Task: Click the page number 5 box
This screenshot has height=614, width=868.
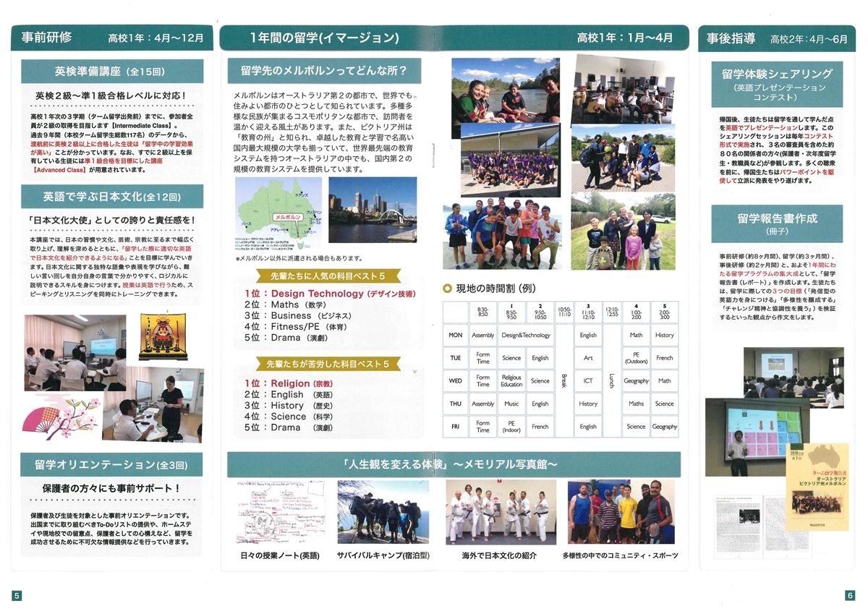Action: pos(17,596)
